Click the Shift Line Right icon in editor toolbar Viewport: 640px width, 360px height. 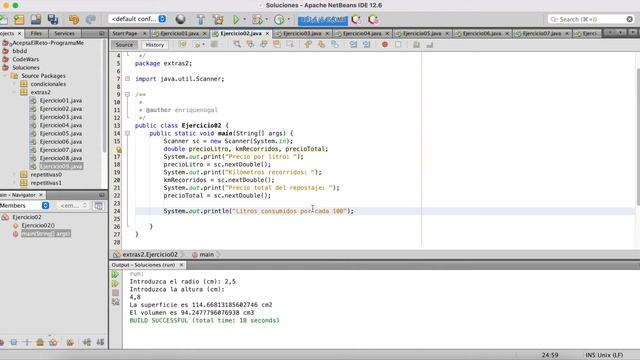pos(367,44)
